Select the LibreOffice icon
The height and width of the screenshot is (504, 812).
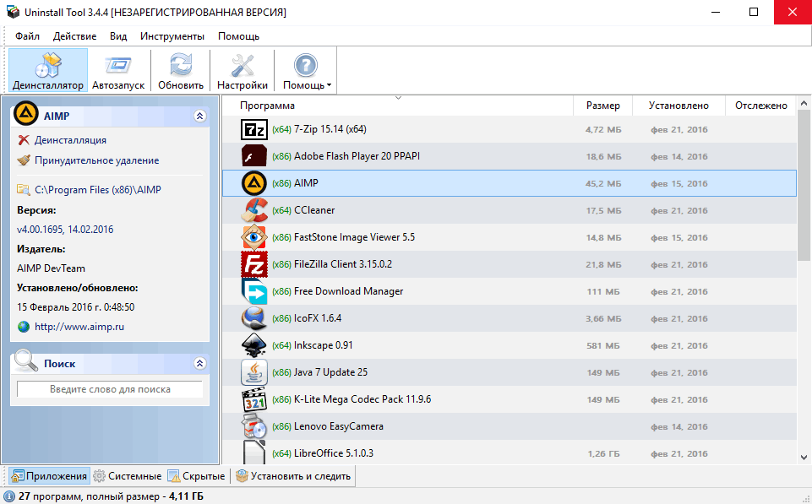click(x=254, y=453)
